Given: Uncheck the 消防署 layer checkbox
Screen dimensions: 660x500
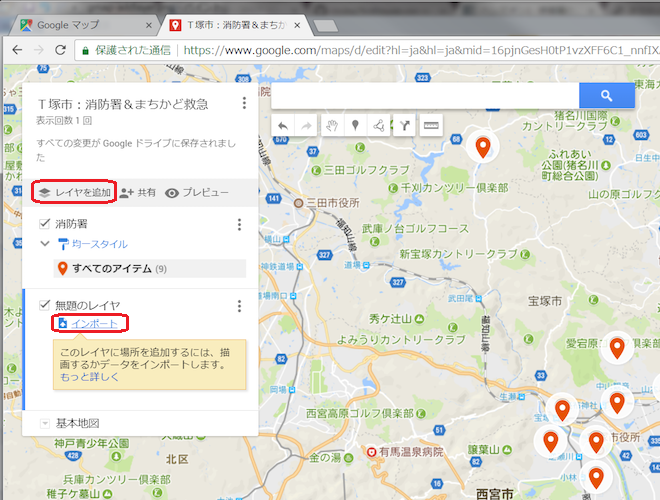Looking at the screenshot, I should [x=45, y=223].
